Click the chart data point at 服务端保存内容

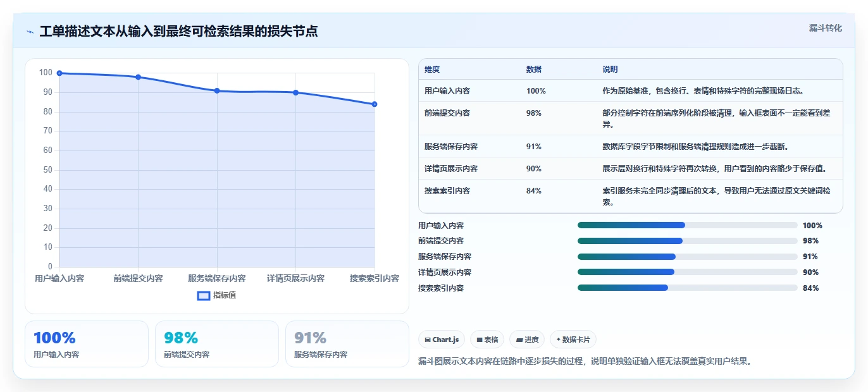[217, 91]
